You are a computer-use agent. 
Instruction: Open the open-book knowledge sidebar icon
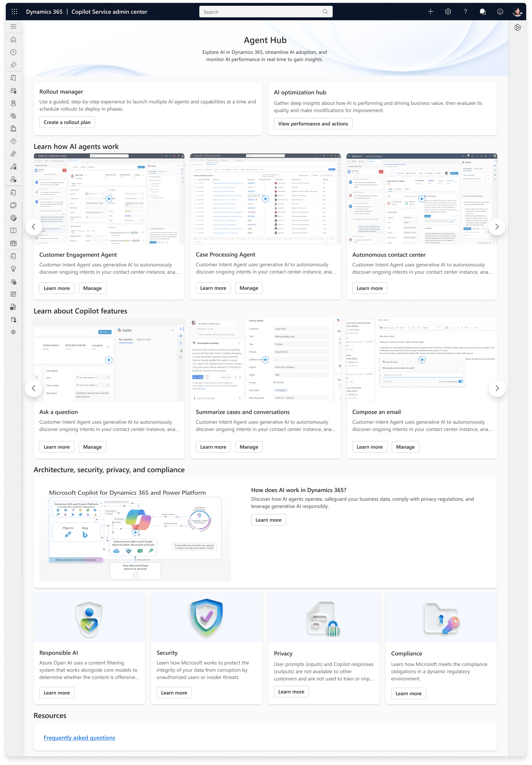(x=13, y=230)
